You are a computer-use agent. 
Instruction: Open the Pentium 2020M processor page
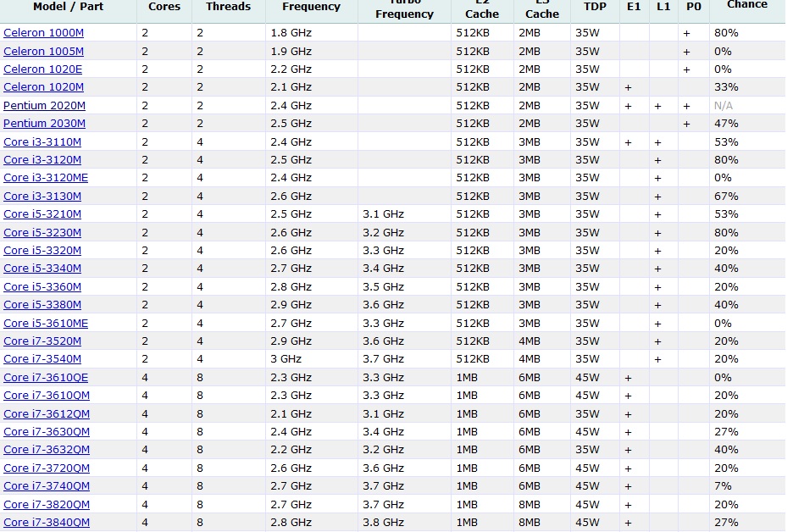click(44, 106)
